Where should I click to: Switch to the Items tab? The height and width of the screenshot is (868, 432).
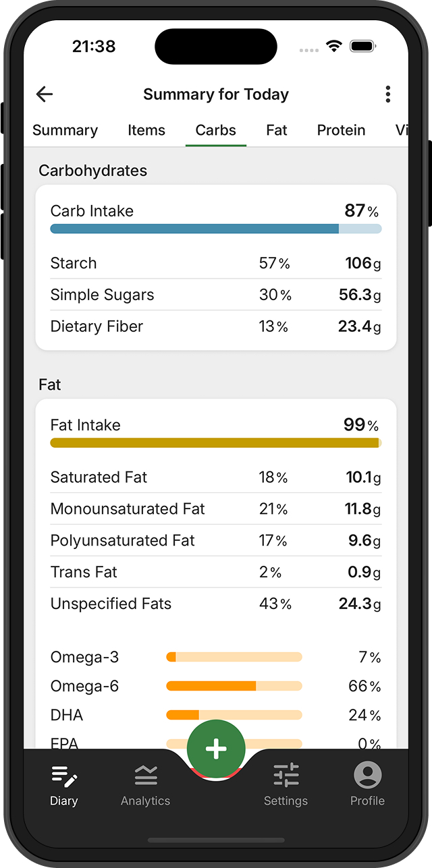146,130
